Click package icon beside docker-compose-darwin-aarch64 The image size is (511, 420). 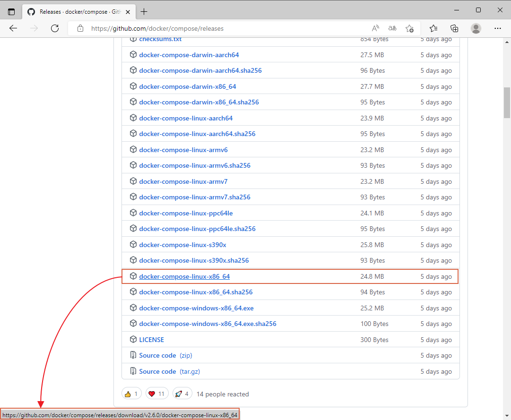click(x=133, y=55)
